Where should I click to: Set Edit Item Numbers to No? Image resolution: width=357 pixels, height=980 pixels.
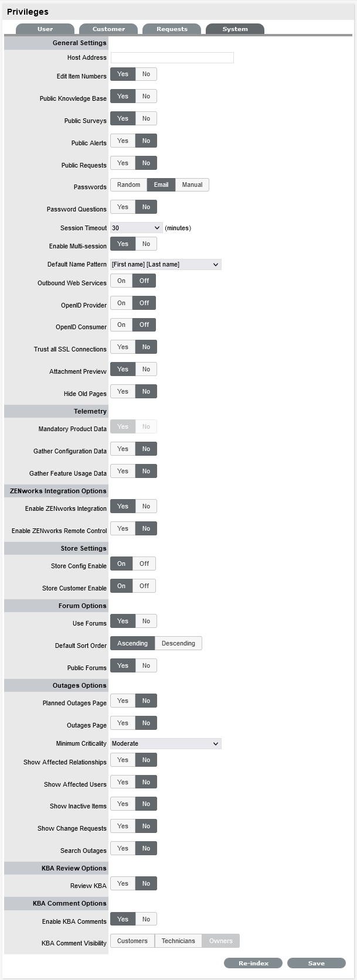(146, 74)
